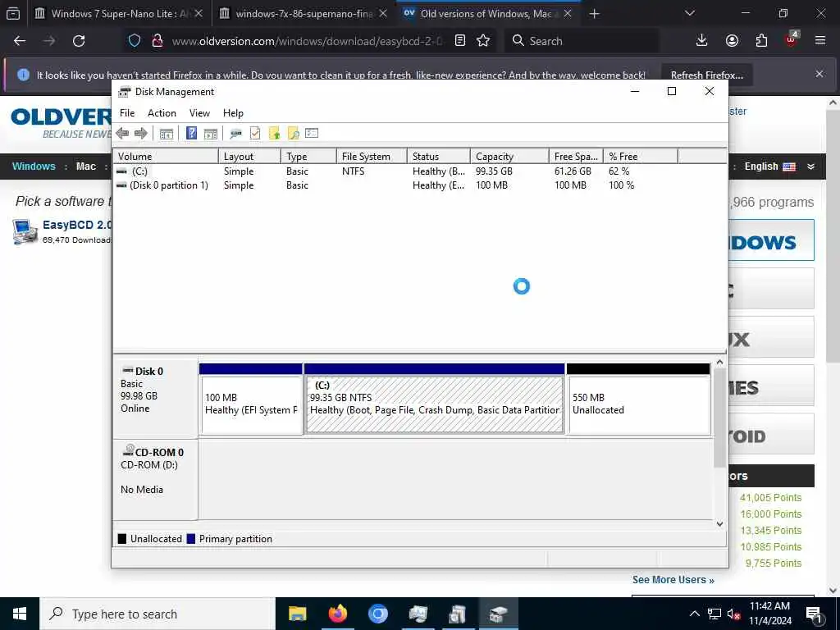Sort by Layout column header
Viewport: 840px width, 630px height.
[249, 157]
